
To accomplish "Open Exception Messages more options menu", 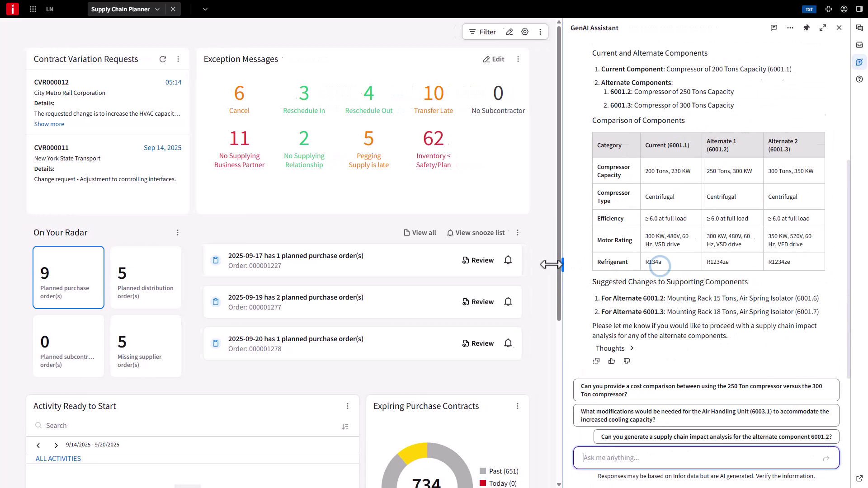I will click(x=518, y=59).
